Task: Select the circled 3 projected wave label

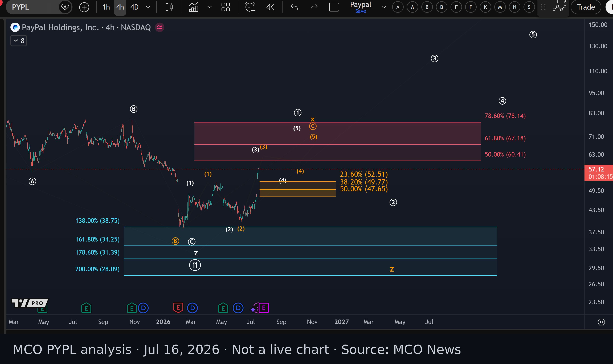Action: (x=435, y=58)
